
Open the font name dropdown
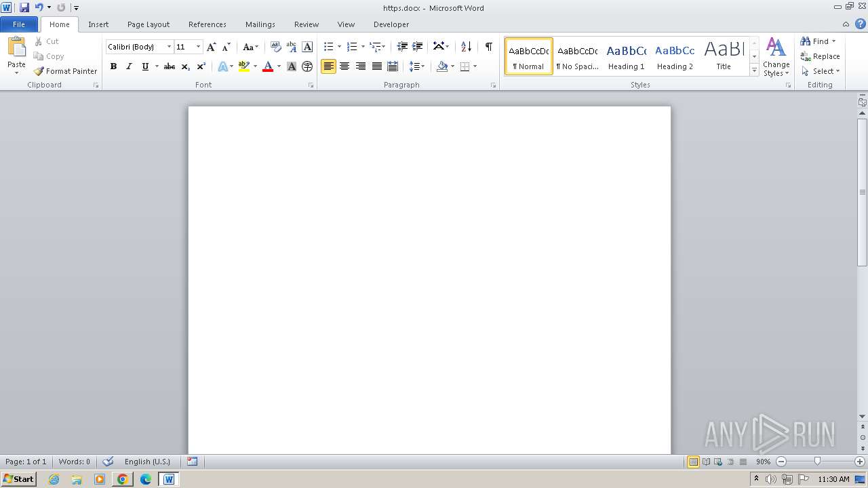click(169, 47)
